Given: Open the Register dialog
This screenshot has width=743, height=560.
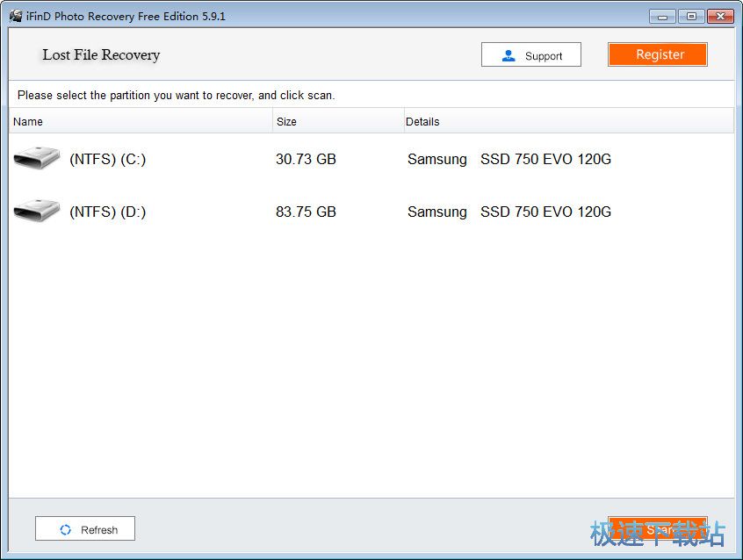Looking at the screenshot, I should click(x=658, y=54).
